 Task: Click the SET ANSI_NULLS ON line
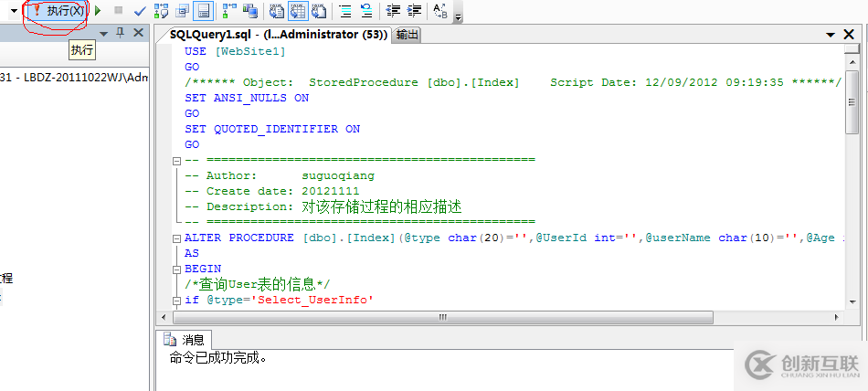[x=247, y=98]
